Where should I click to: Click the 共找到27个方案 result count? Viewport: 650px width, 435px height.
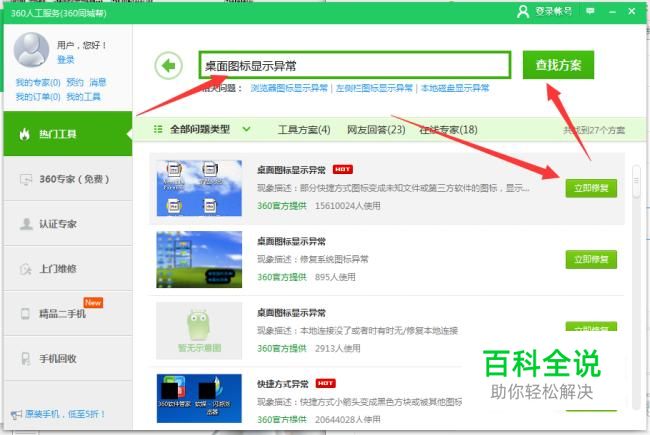594,130
